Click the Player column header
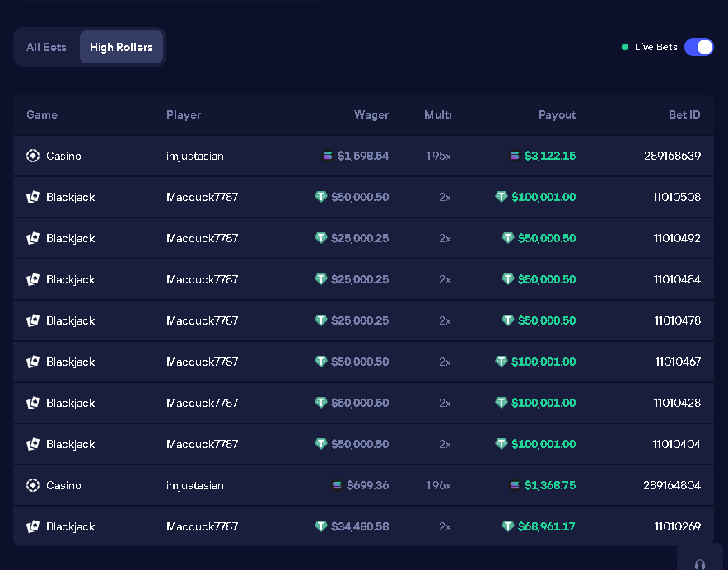Screen dimensions: 728x570 [x=184, y=115]
